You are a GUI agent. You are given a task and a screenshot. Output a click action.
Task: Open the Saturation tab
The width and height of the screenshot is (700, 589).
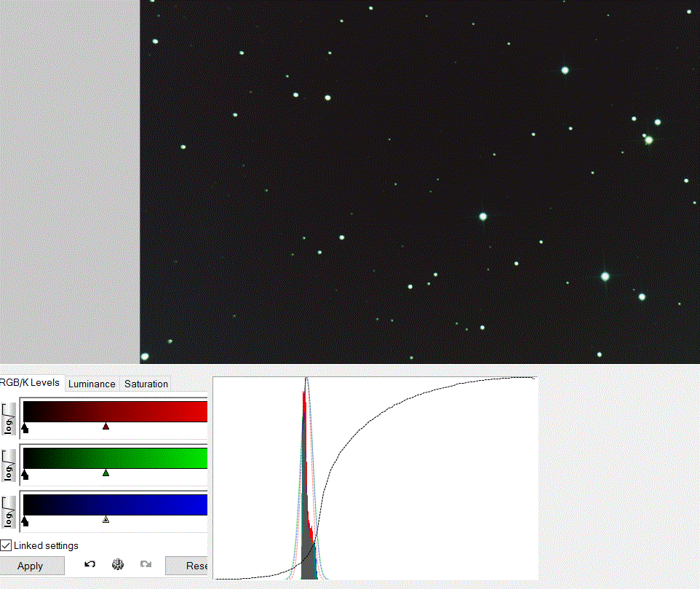(x=146, y=384)
